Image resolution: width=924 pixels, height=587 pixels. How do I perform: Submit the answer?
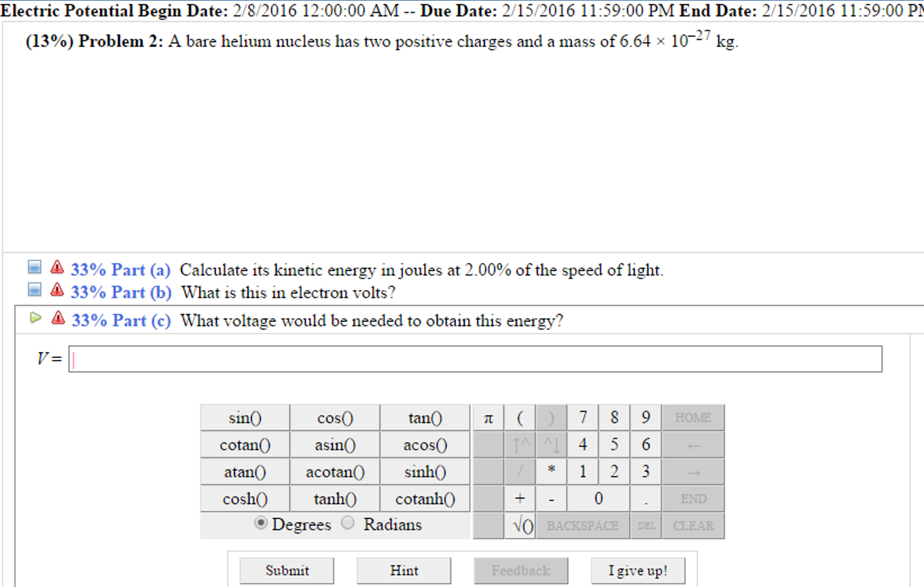[x=287, y=571]
